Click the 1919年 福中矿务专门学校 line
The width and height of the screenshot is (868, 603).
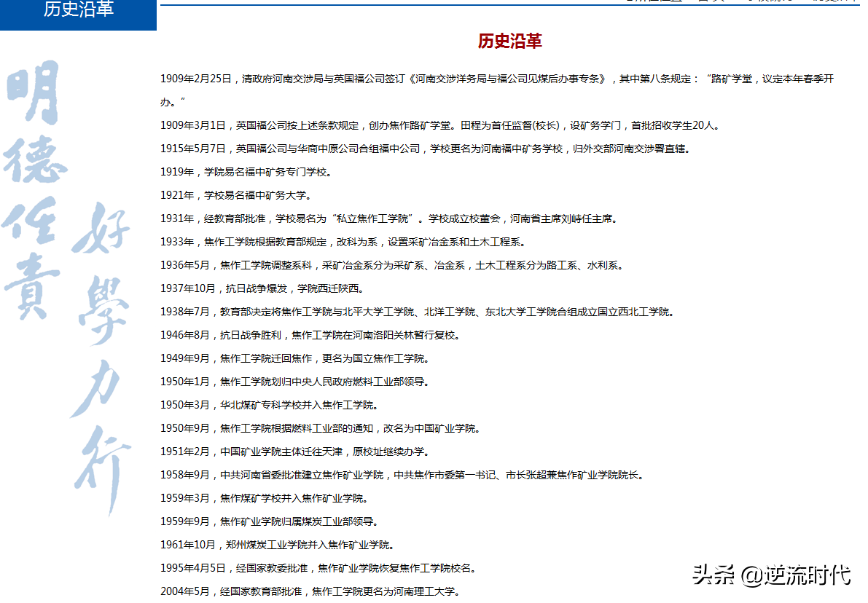coord(247,172)
